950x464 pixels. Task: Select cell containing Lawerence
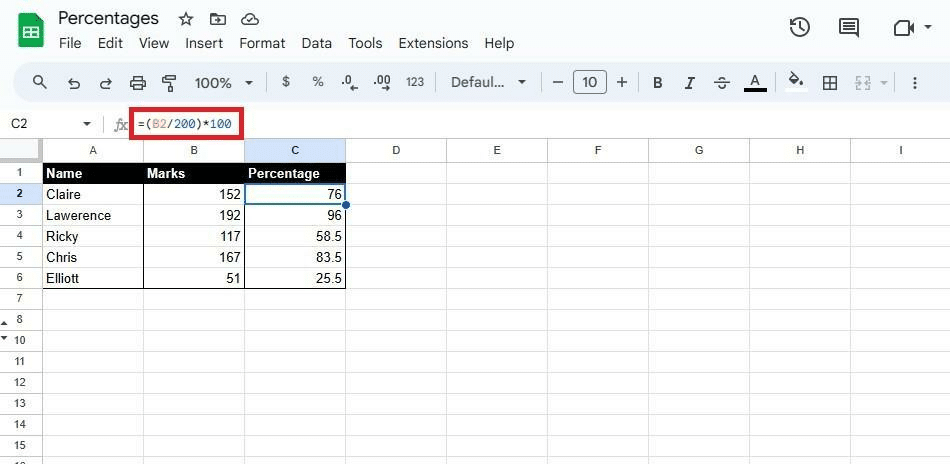pos(92,215)
